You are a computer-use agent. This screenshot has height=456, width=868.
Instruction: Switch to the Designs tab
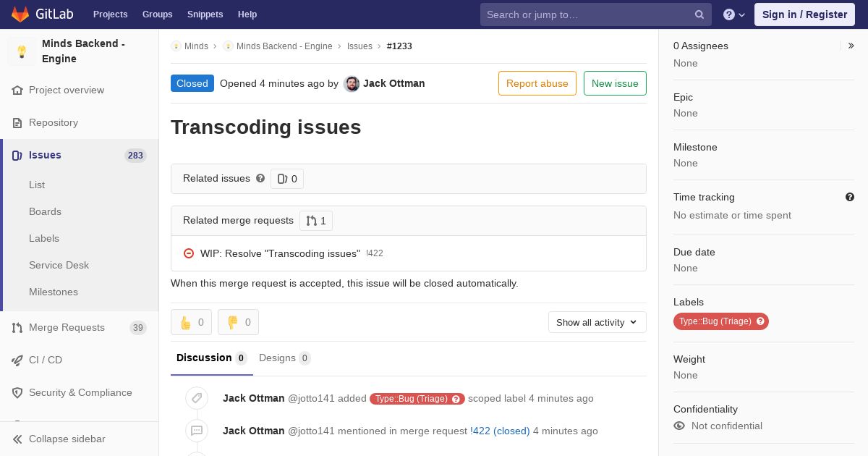point(284,358)
